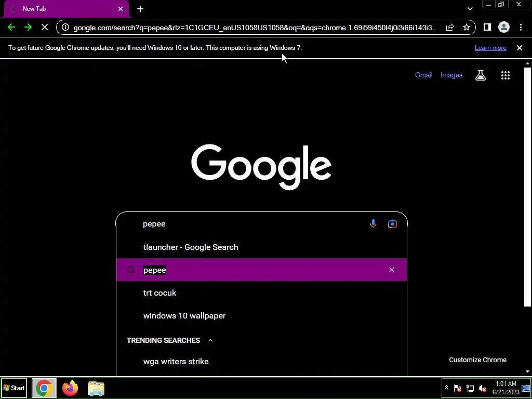
Task: Select the tlauncher - Google Search suggestion
Action: [x=261, y=247]
